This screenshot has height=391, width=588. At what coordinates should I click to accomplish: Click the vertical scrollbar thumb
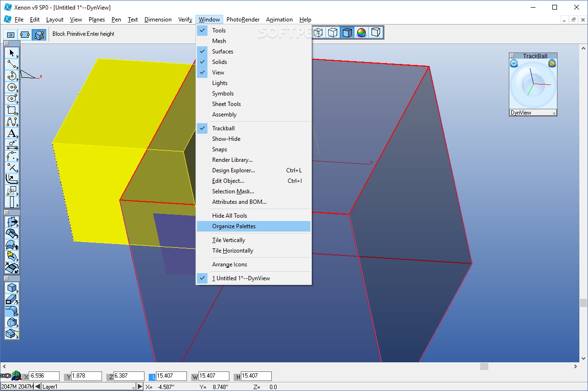click(583, 303)
